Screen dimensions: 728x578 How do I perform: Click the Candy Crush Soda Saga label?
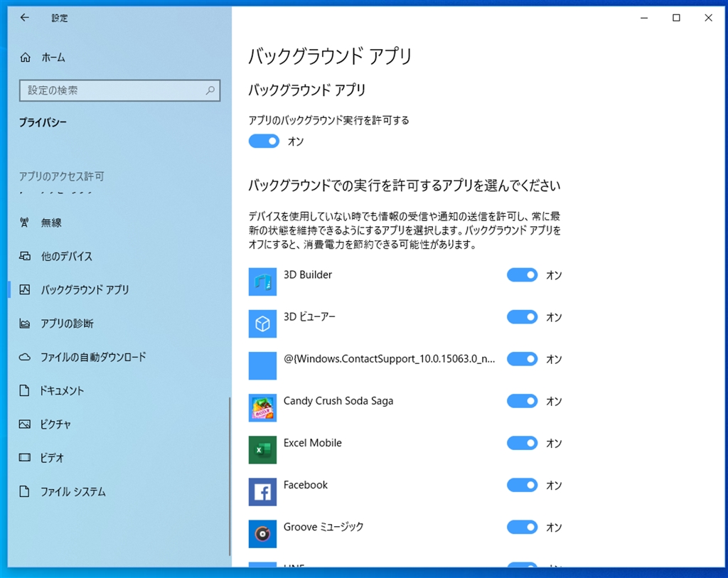[338, 401]
